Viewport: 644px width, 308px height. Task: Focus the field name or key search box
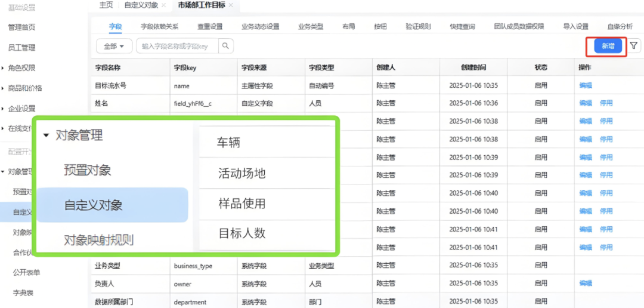pyautogui.click(x=178, y=46)
